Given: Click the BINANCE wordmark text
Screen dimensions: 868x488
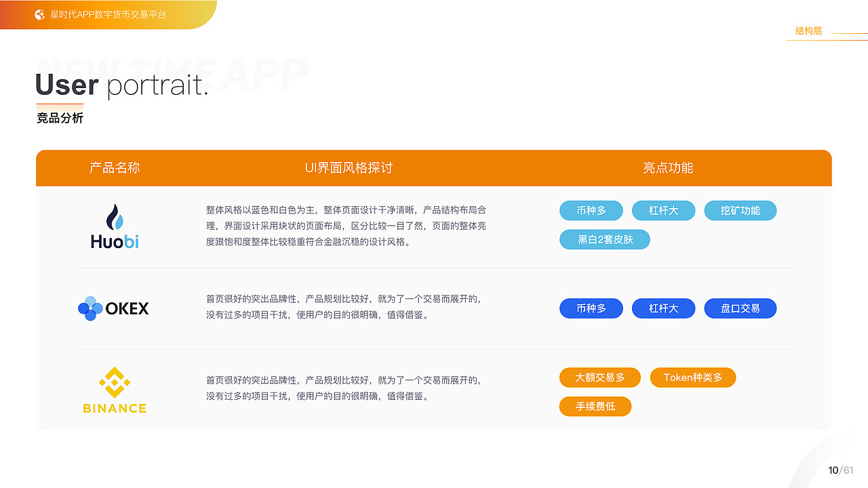Looking at the screenshot, I should [115, 408].
